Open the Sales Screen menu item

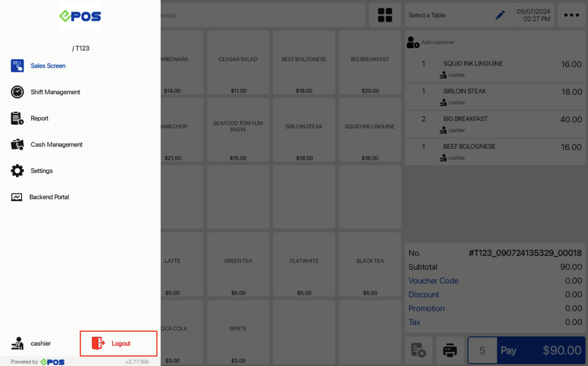(80, 66)
